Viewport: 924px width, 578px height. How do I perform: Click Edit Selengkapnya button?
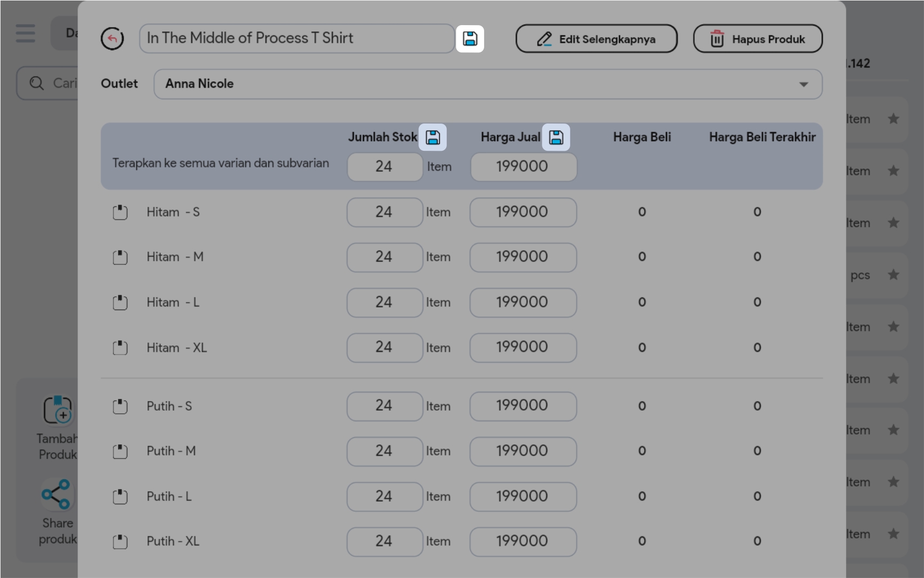(x=596, y=39)
